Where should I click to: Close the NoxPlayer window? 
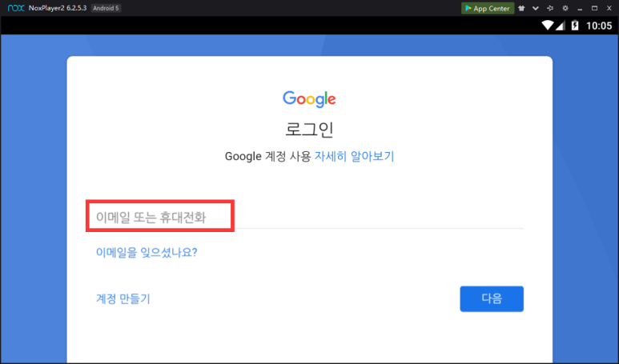609,8
